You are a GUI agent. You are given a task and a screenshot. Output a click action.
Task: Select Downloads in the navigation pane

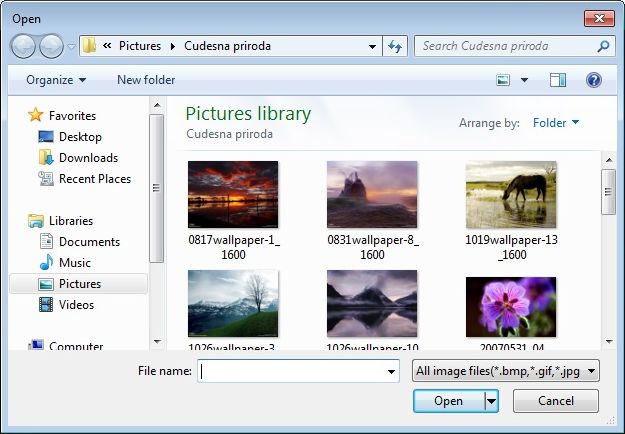tap(88, 158)
